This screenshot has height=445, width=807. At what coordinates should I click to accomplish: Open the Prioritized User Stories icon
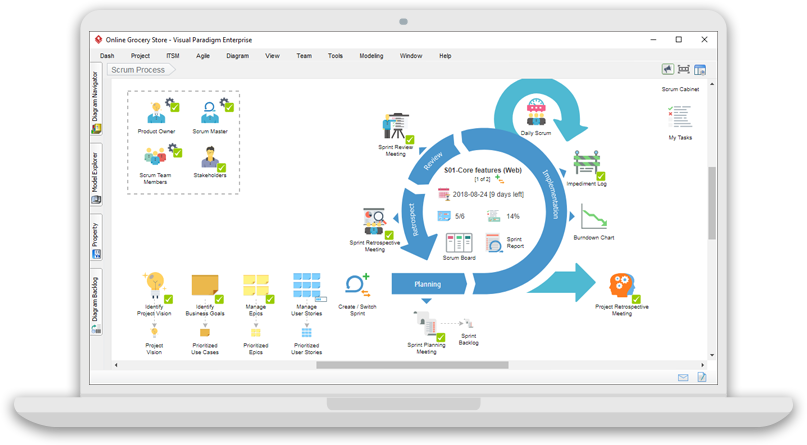307,332
